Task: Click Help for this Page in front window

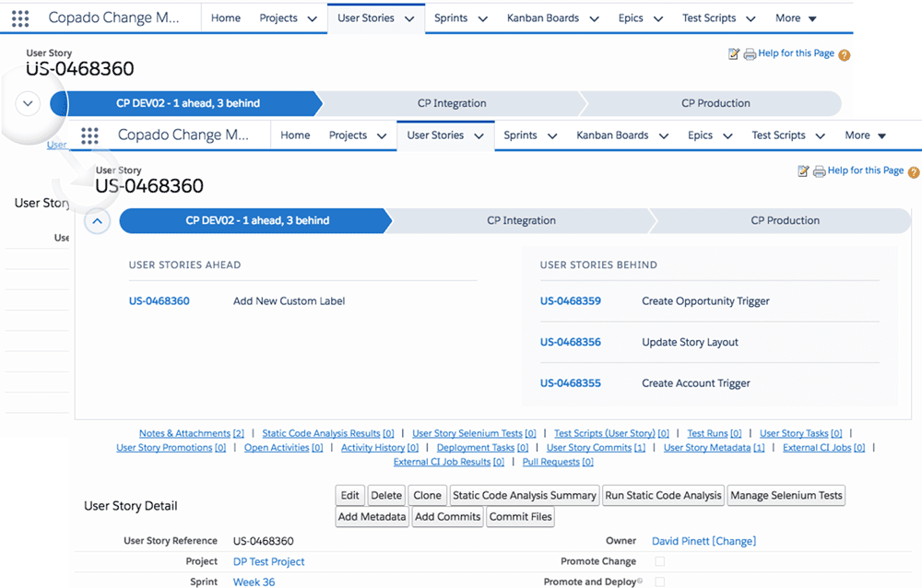Action: (x=866, y=171)
